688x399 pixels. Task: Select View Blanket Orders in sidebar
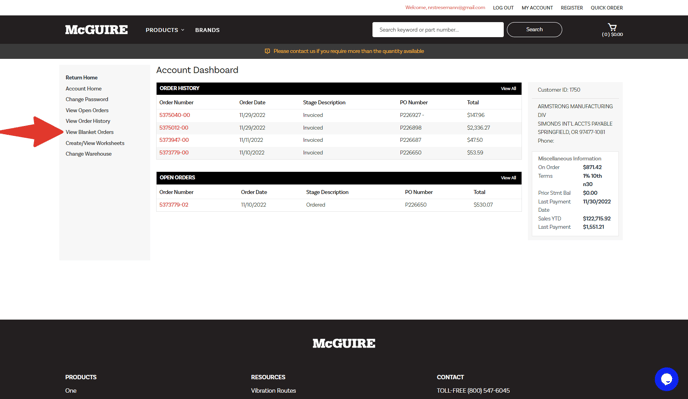(90, 132)
